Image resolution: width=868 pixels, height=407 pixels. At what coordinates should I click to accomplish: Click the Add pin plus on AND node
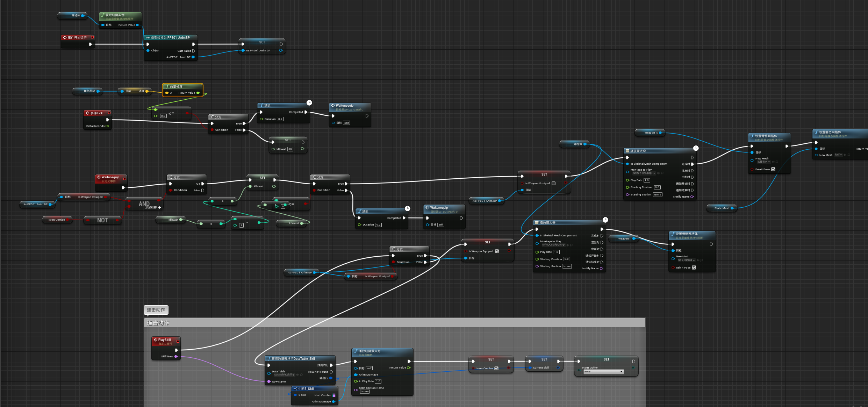(160, 208)
